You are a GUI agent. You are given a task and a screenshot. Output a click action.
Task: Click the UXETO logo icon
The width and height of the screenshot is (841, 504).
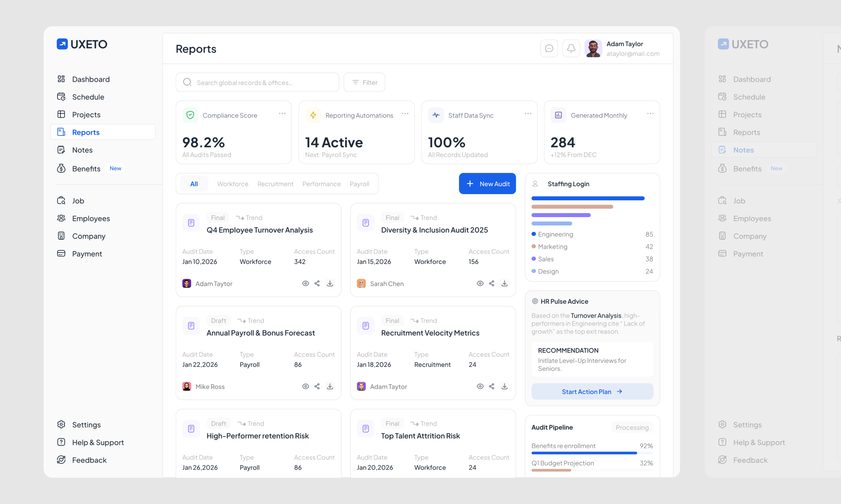point(62,44)
